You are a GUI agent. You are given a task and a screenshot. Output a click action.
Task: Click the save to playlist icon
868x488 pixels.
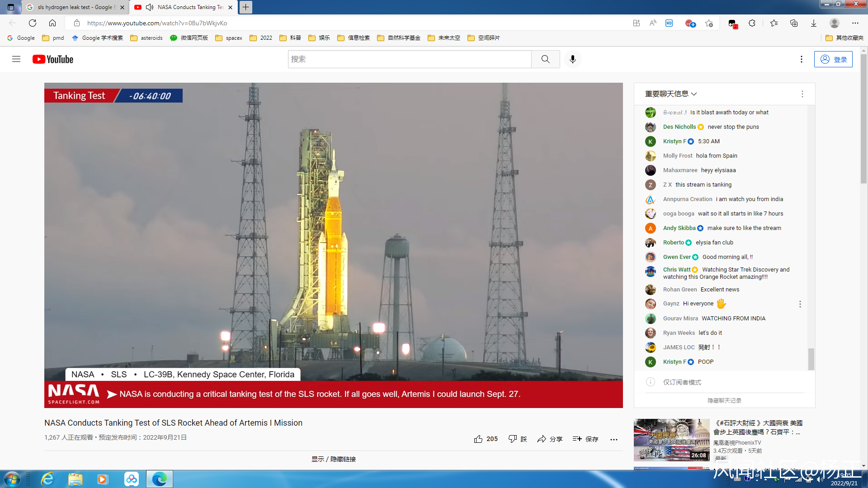tap(577, 439)
